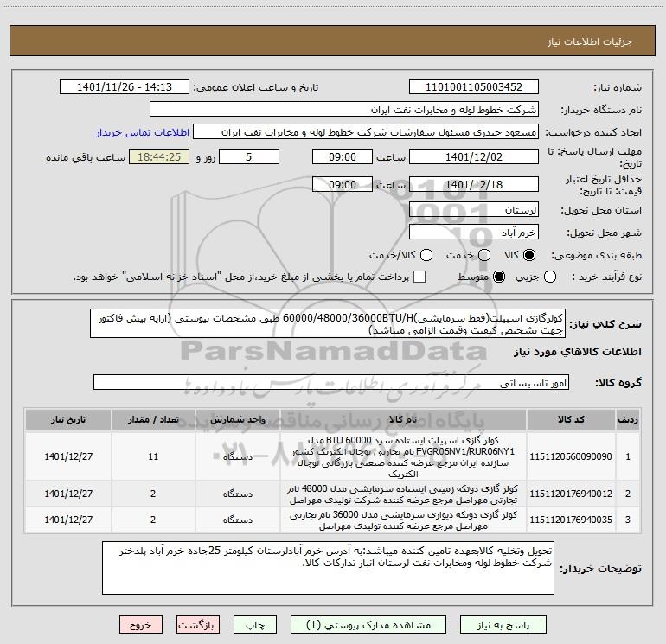Click the buyer organization name field
The width and height of the screenshot is (666, 644).
(x=344, y=109)
